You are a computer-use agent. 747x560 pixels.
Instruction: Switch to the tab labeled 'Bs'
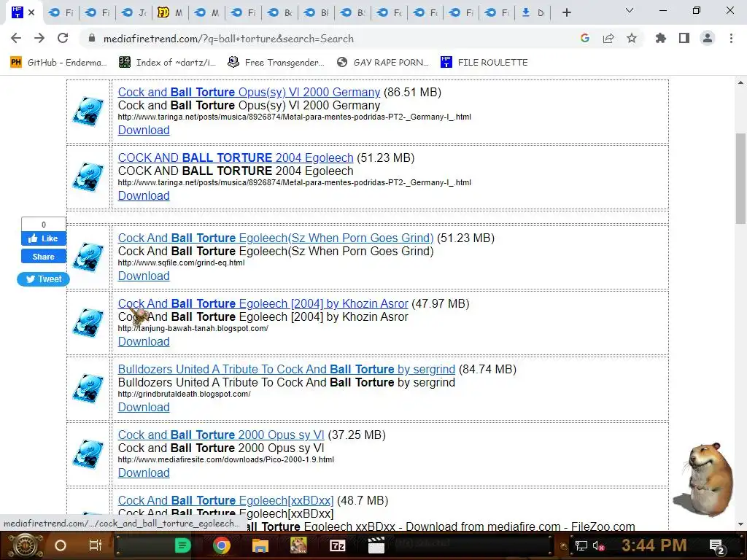pyautogui.click(x=353, y=13)
